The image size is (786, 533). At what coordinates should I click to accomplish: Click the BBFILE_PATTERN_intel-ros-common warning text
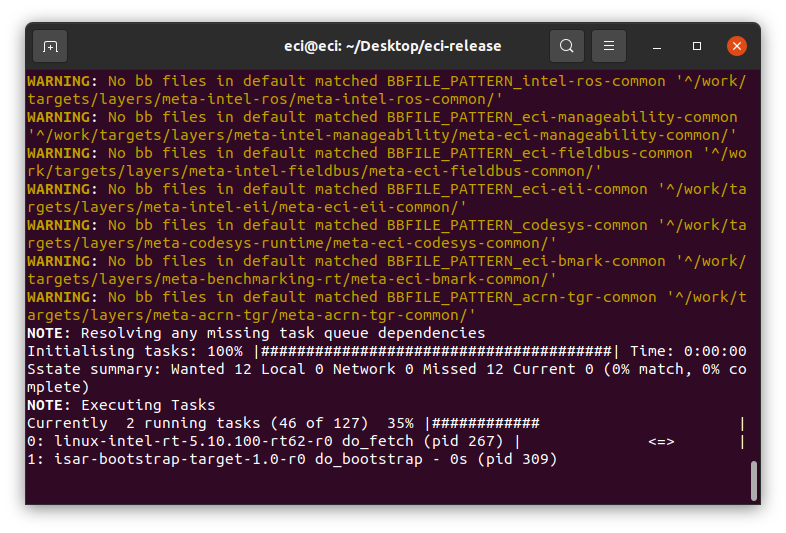click(526, 81)
